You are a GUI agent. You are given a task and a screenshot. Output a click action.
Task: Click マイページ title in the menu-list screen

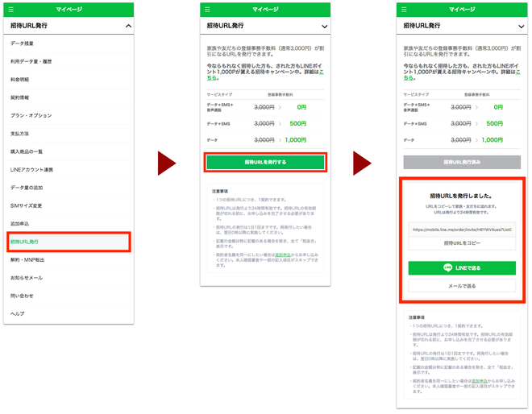click(69, 10)
